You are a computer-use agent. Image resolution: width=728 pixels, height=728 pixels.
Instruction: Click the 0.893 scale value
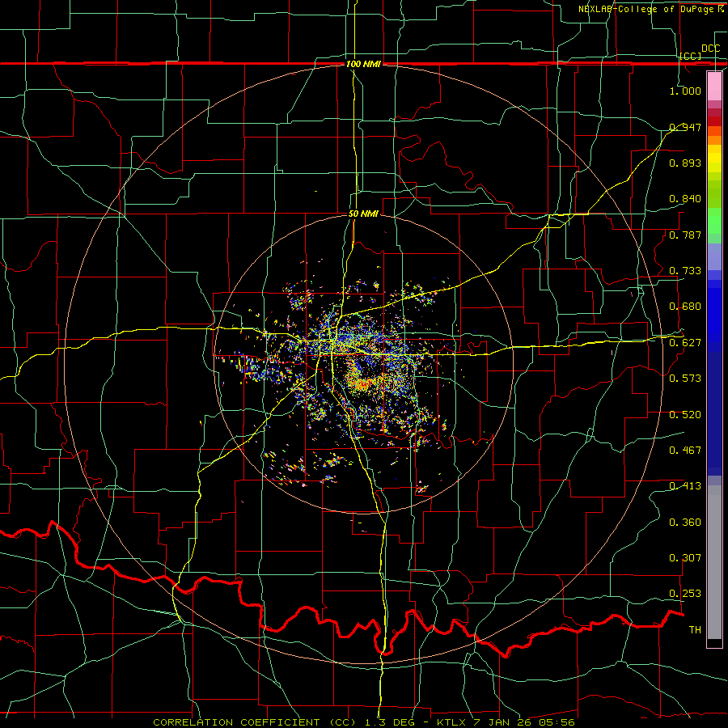[685, 163]
